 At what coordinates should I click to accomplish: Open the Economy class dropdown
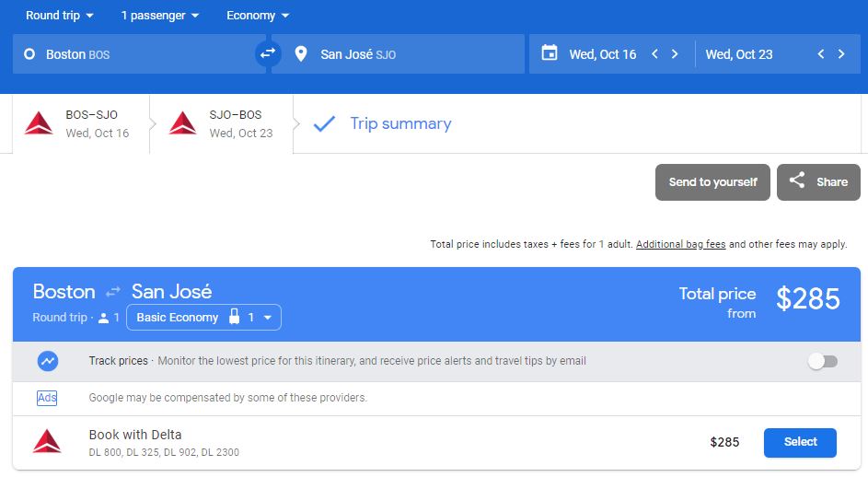point(258,16)
